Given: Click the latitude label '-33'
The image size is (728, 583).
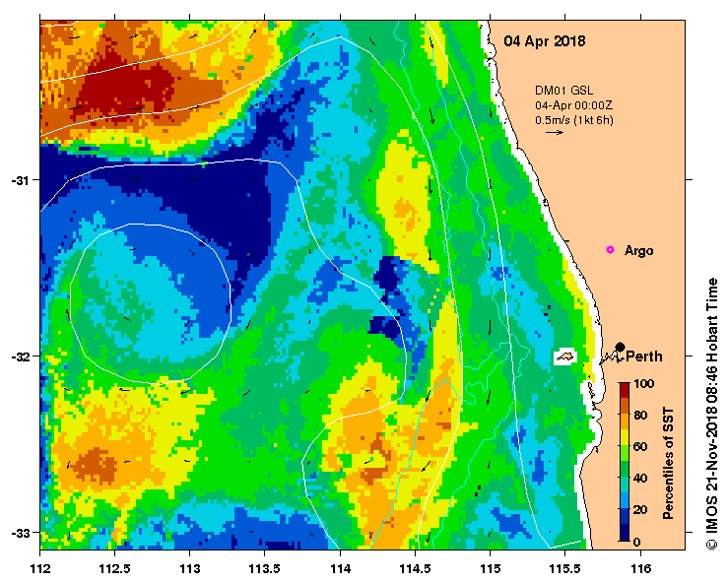Looking at the screenshot, I should pyautogui.click(x=19, y=533).
